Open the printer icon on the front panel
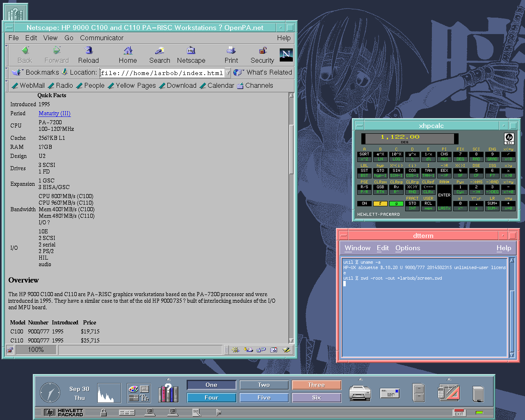The image size is (525, 420). (360, 393)
